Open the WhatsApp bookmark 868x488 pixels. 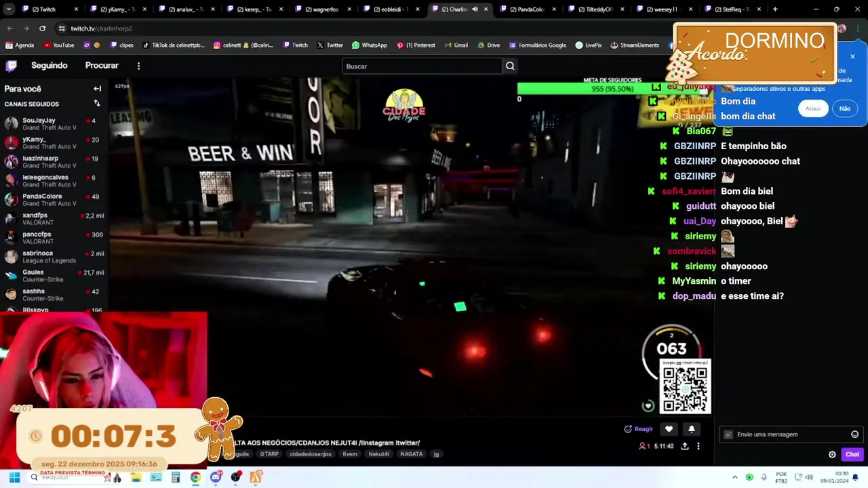click(x=370, y=45)
